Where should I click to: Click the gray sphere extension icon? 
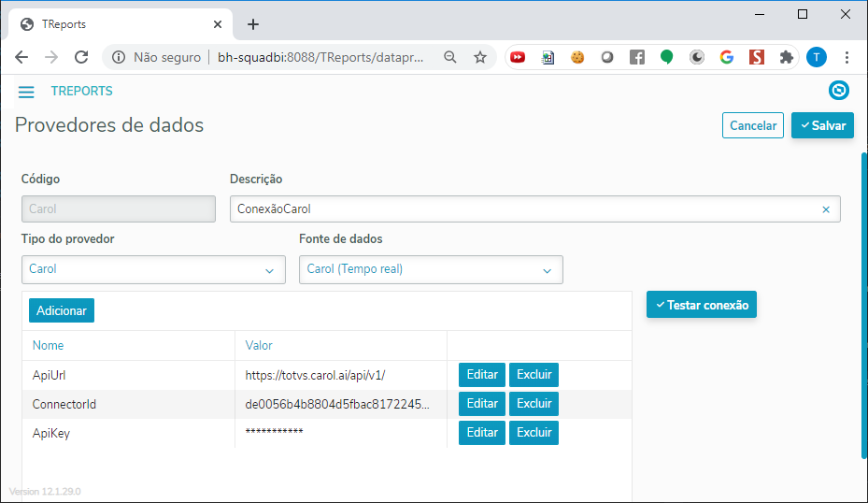(x=607, y=57)
